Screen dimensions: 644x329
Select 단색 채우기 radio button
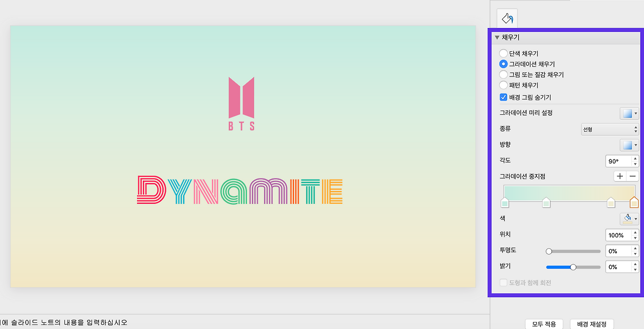(x=503, y=53)
